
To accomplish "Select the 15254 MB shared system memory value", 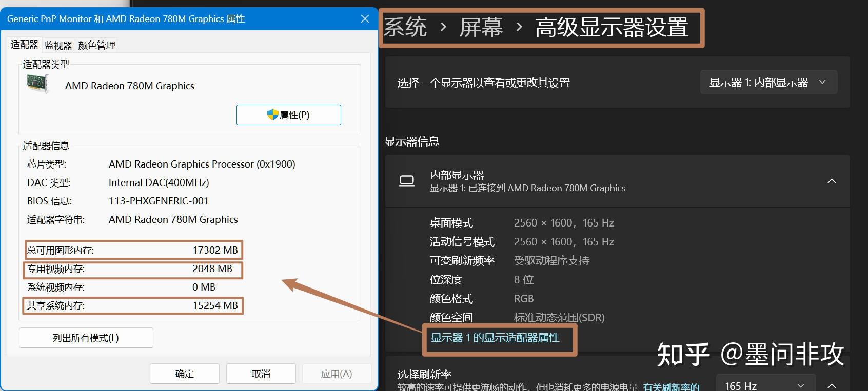I will 215,305.
